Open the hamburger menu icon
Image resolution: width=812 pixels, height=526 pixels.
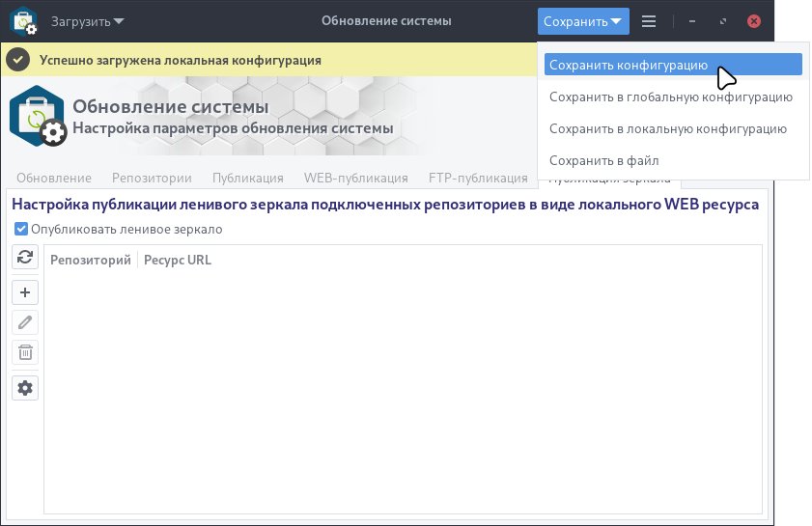coord(649,21)
